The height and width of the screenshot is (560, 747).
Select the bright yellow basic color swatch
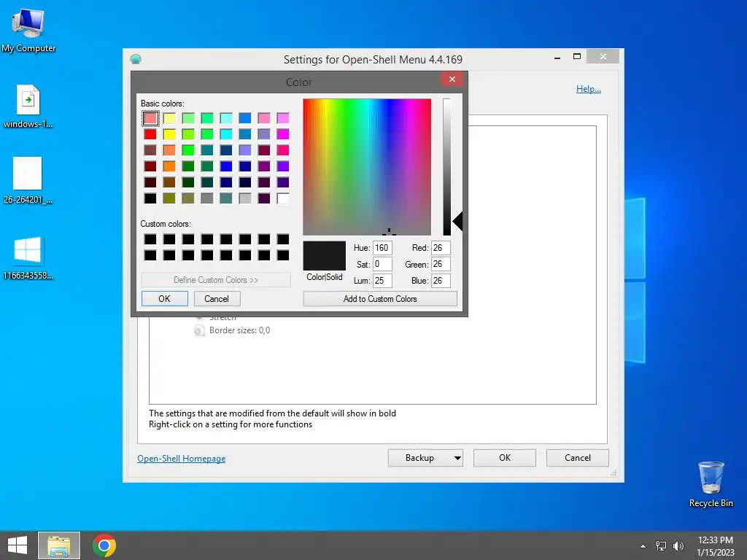pos(169,134)
